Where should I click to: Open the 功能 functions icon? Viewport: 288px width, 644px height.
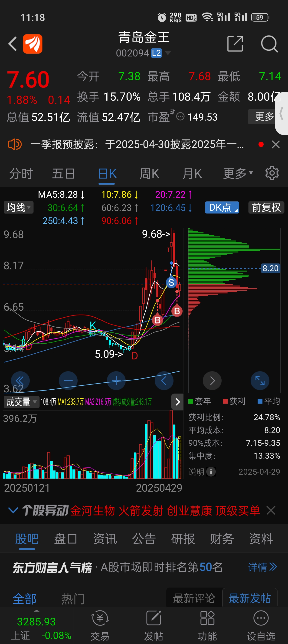(x=207, y=626)
